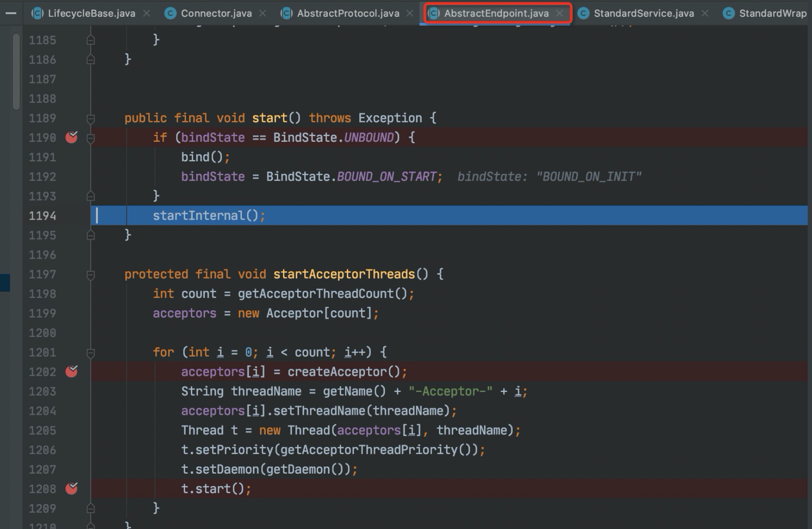Click the bind() call on line 1191
The height and width of the screenshot is (529, 812).
click(x=202, y=157)
